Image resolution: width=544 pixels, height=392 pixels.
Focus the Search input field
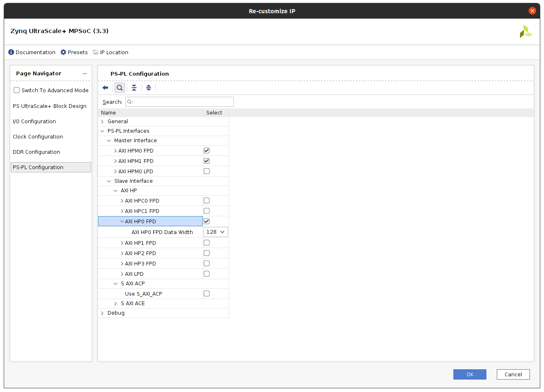180,102
